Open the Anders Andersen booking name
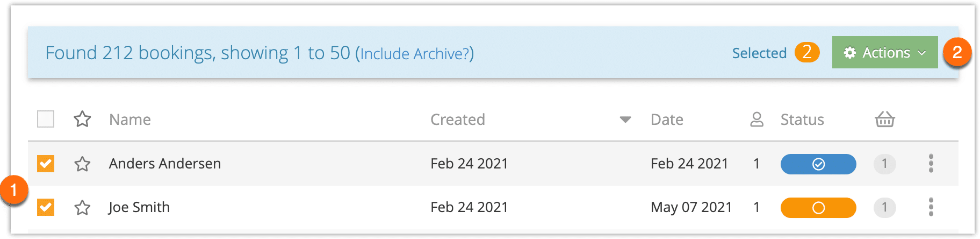This screenshot has width=980, height=239. 165,164
